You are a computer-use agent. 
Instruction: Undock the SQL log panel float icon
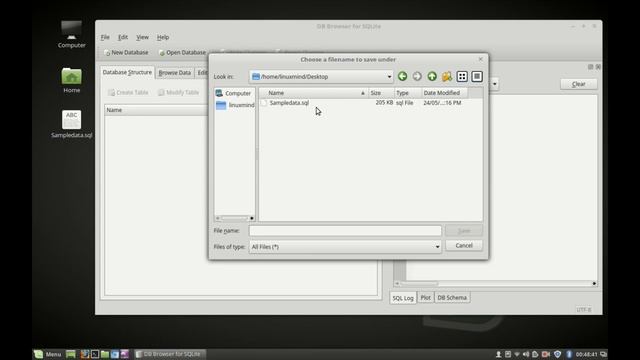click(x=590, y=67)
